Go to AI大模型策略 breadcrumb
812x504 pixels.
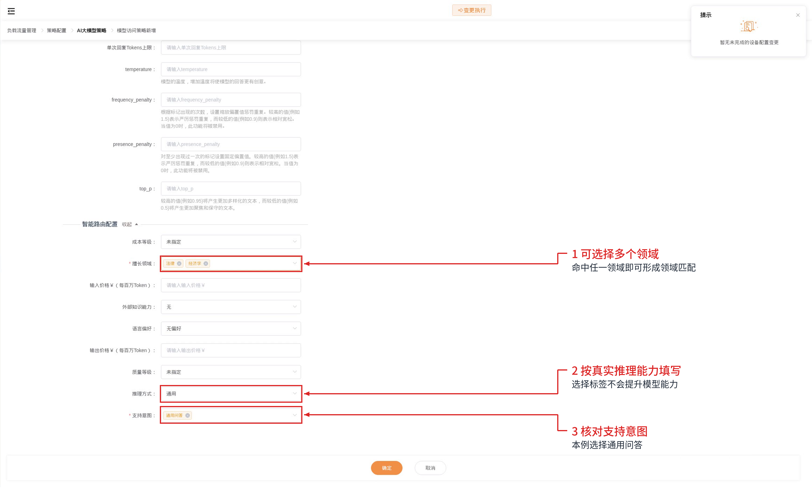pyautogui.click(x=91, y=30)
